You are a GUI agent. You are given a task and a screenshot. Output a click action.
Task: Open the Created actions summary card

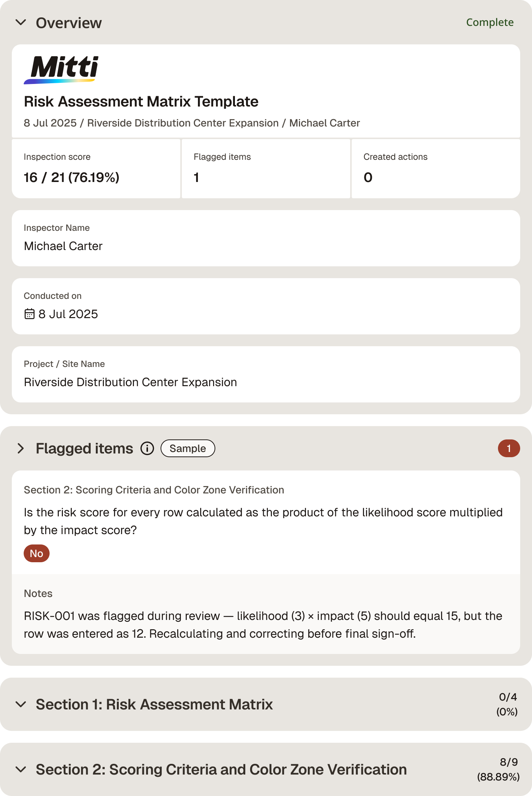pyautogui.click(x=436, y=169)
